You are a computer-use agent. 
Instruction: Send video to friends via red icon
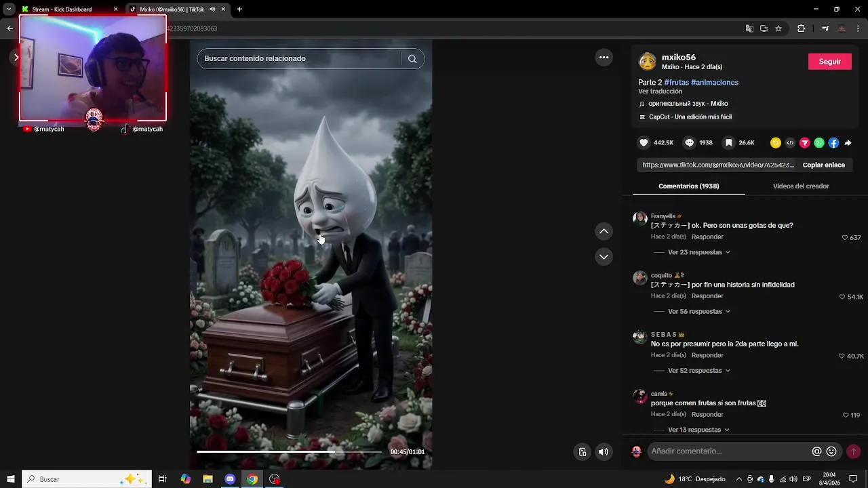click(805, 143)
